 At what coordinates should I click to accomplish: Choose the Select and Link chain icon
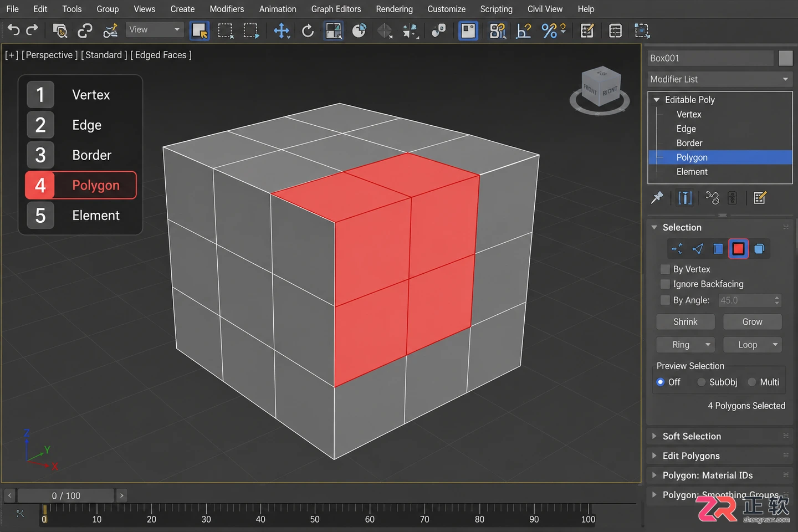pyautogui.click(x=85, y=30)
